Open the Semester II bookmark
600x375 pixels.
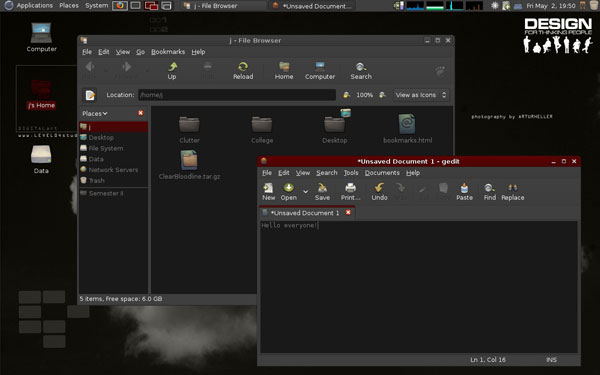pos(114,193)
